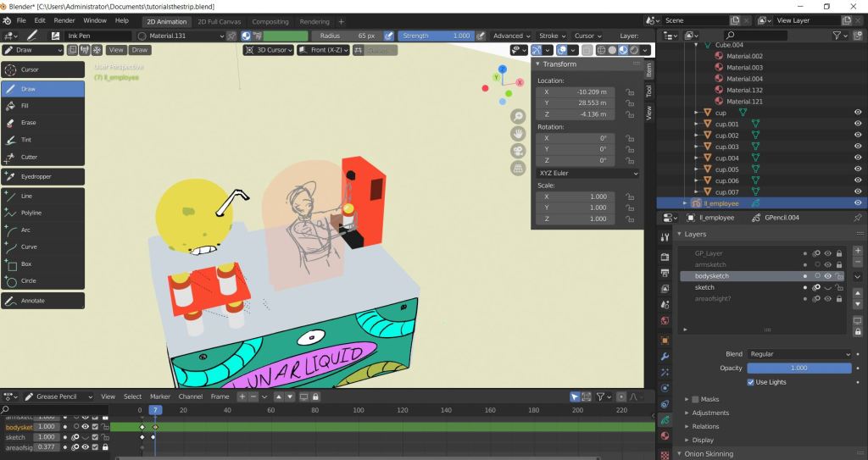Open the Render menu
The width and height of the screenshot is (868, 460).
[x=64, y=20]
